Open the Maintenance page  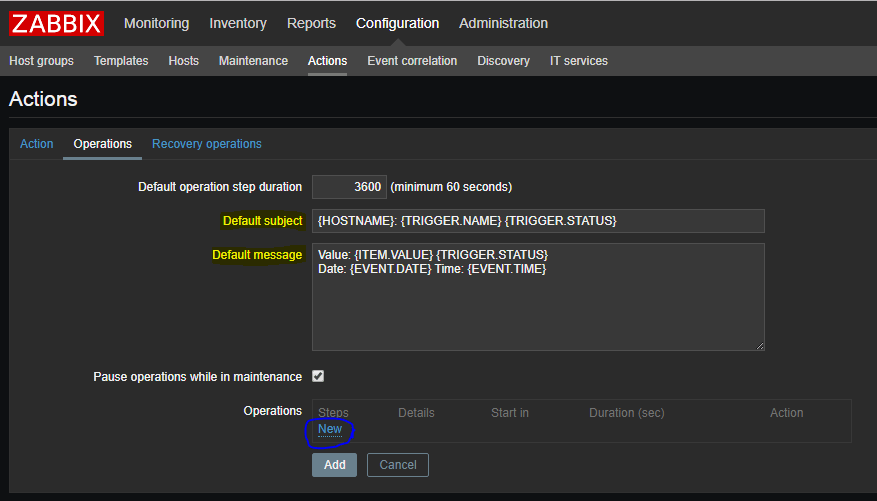coord(253,61)
